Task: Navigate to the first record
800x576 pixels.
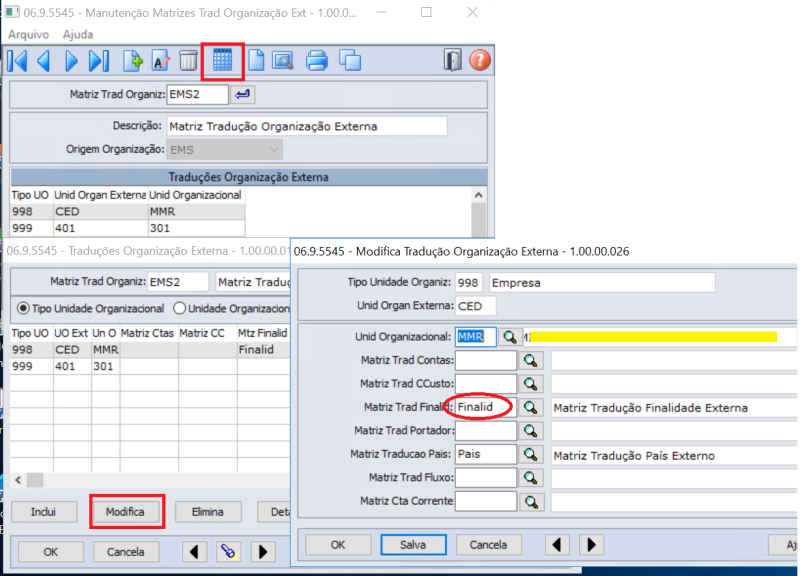Action: click(17, 60)
